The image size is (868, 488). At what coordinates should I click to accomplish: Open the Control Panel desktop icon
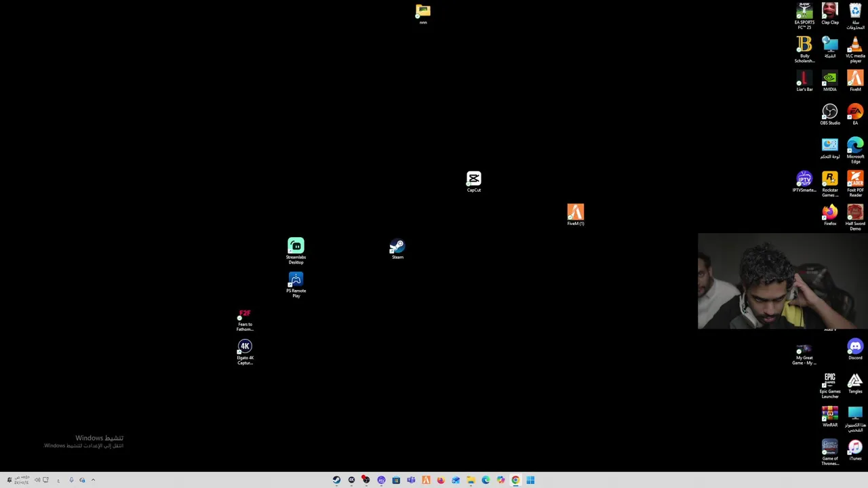830,148
